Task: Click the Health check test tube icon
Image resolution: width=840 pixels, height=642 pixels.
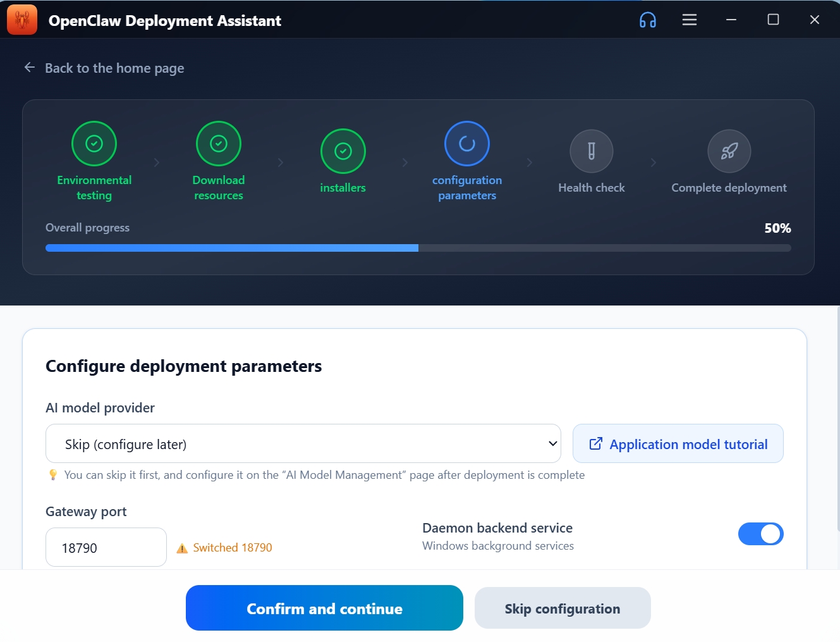Action: (591, 151)
